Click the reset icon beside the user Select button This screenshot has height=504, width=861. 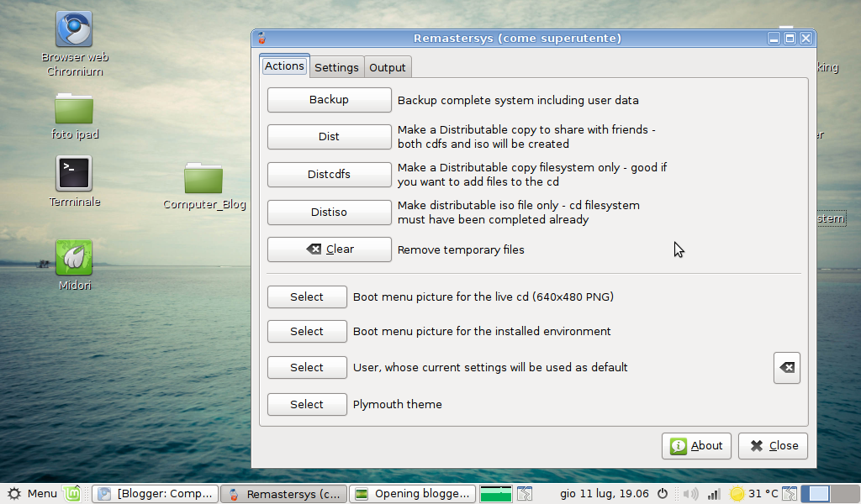[786, 367]
